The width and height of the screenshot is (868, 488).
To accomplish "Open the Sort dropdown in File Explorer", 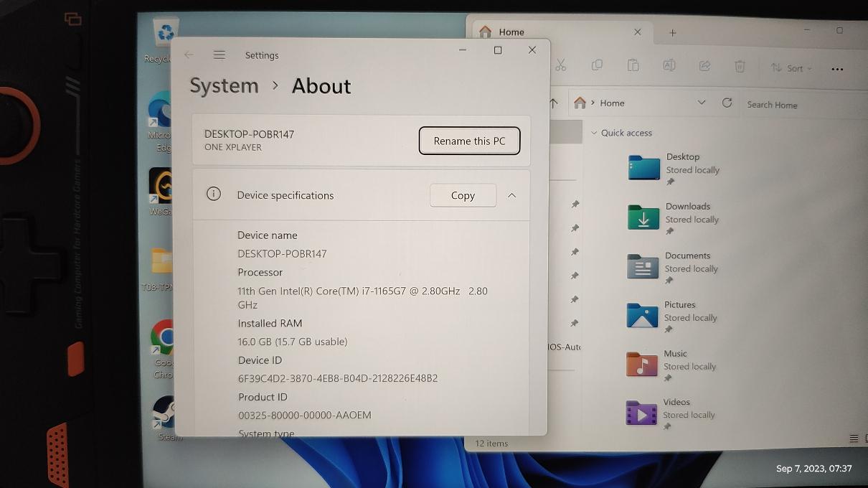I will 791,68.
